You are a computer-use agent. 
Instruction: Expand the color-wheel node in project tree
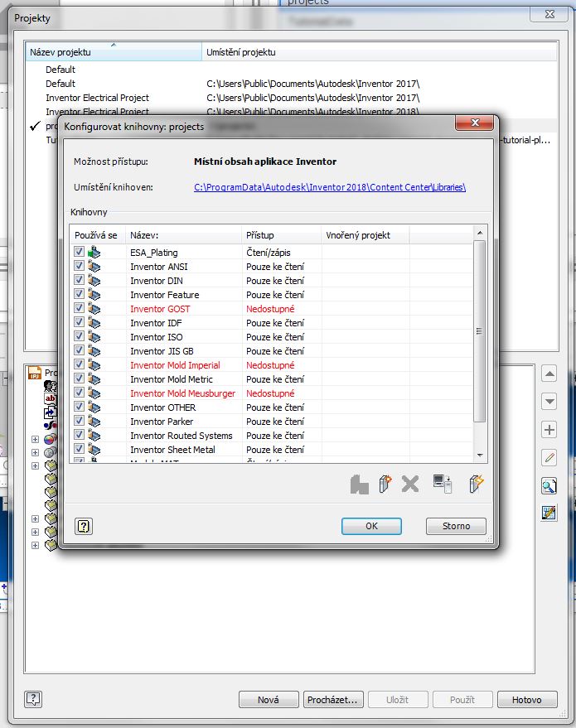point(35,439)
